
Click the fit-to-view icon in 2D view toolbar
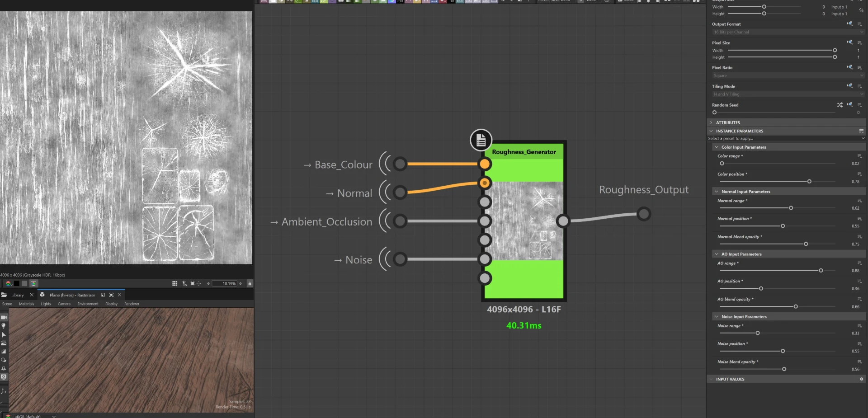point(192,283)
